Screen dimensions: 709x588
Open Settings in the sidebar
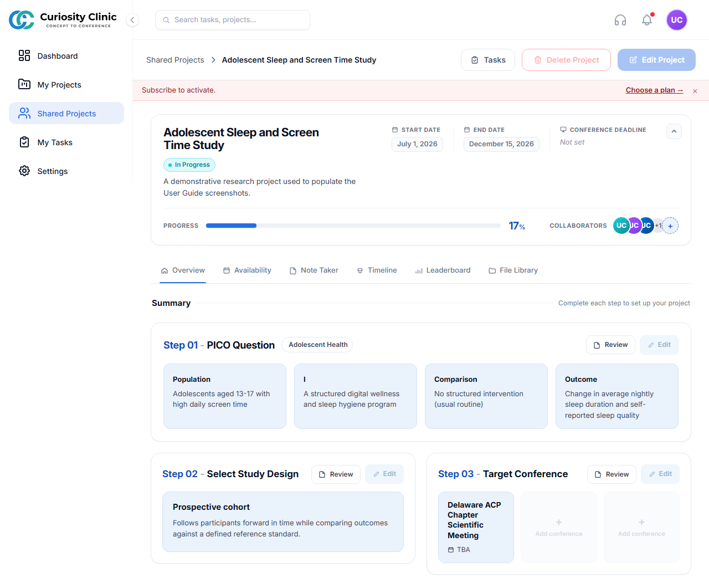[x=66, y=171]
